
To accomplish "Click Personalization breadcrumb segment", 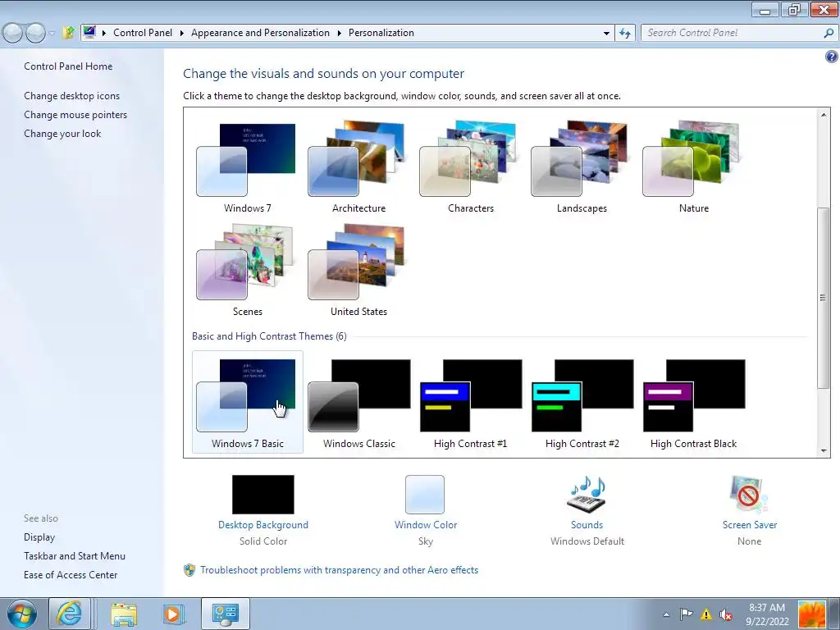I will pos(381,33).
